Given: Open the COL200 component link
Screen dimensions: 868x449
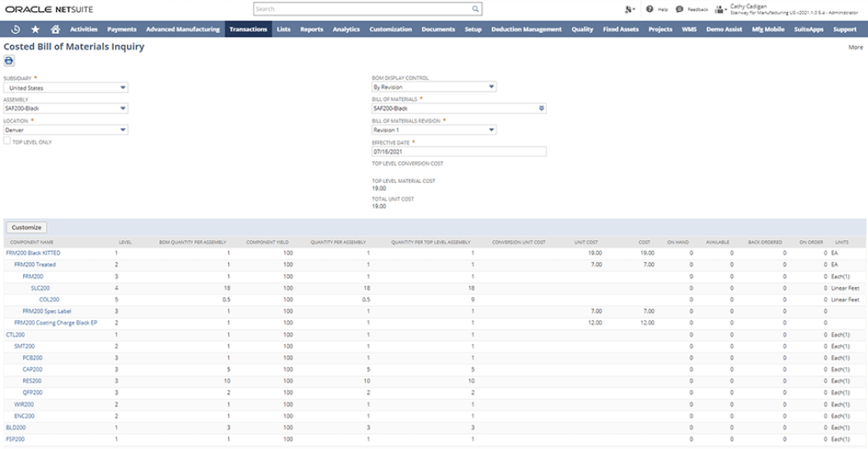Looking at the screenshot, I should pyautogui.click(x=49, y=300).
